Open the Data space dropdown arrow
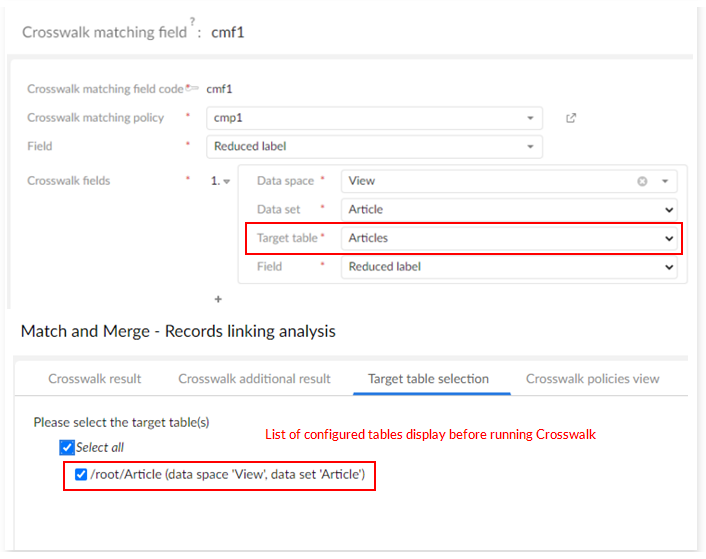The image size is (706, 559). [x=664, y=181]
